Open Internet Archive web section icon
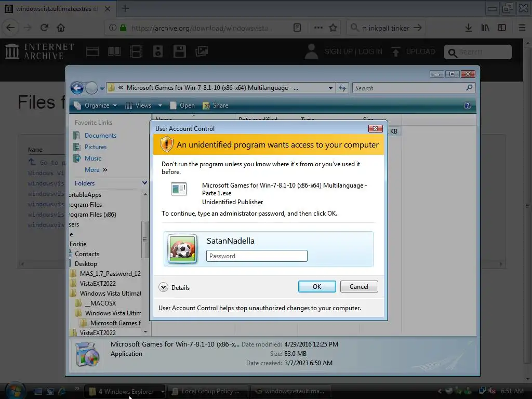 pyautogui.click(x=92, y=51)
